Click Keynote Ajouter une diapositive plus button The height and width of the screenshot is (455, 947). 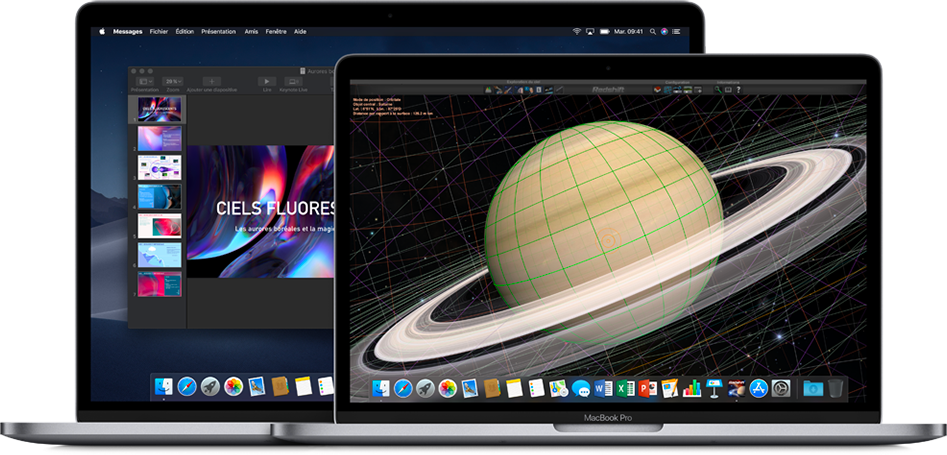click(211, 81)
